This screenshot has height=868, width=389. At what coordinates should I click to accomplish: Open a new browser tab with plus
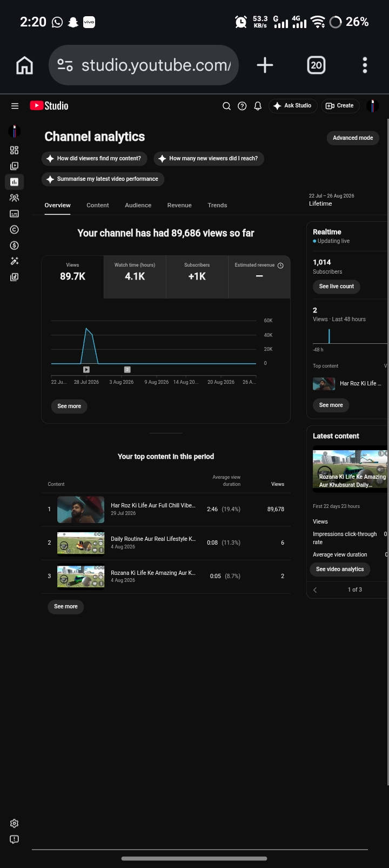265,65
